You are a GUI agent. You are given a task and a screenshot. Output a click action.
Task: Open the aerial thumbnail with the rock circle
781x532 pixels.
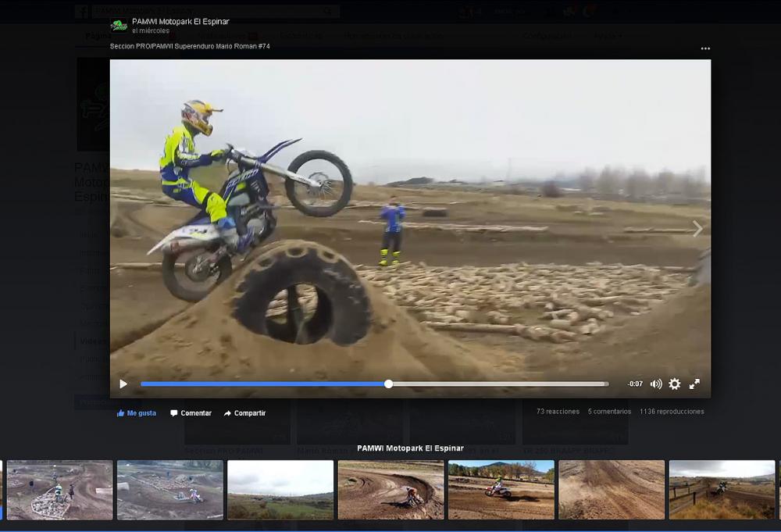point(60,490)
